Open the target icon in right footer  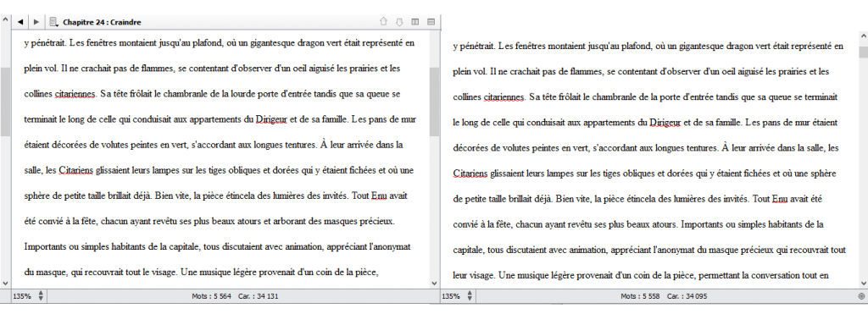[861, 296]
